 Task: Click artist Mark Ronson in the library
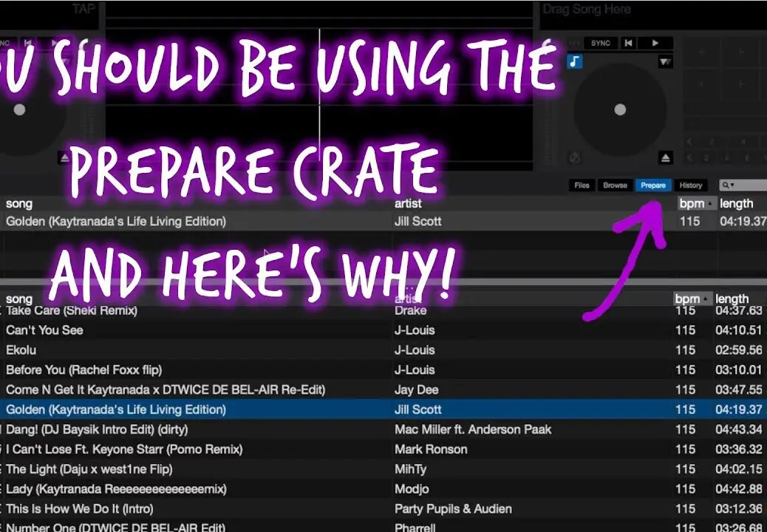point(431,449)
